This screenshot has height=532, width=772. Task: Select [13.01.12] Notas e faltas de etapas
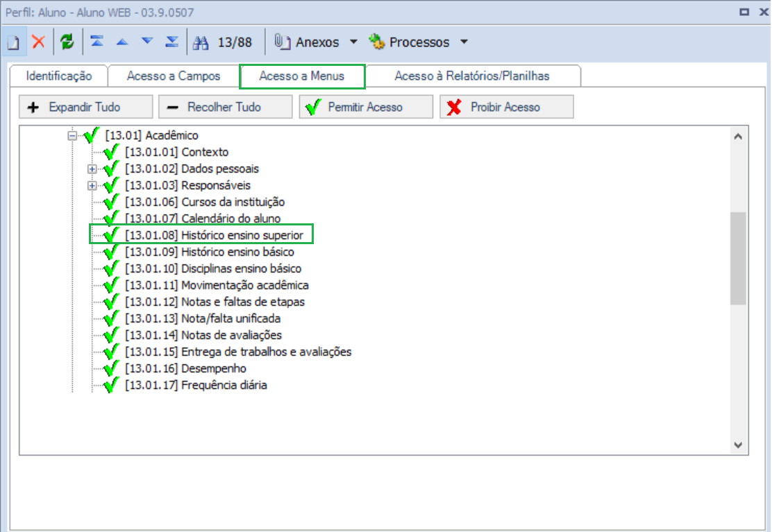pyautogui.click(x=215, y=302)
